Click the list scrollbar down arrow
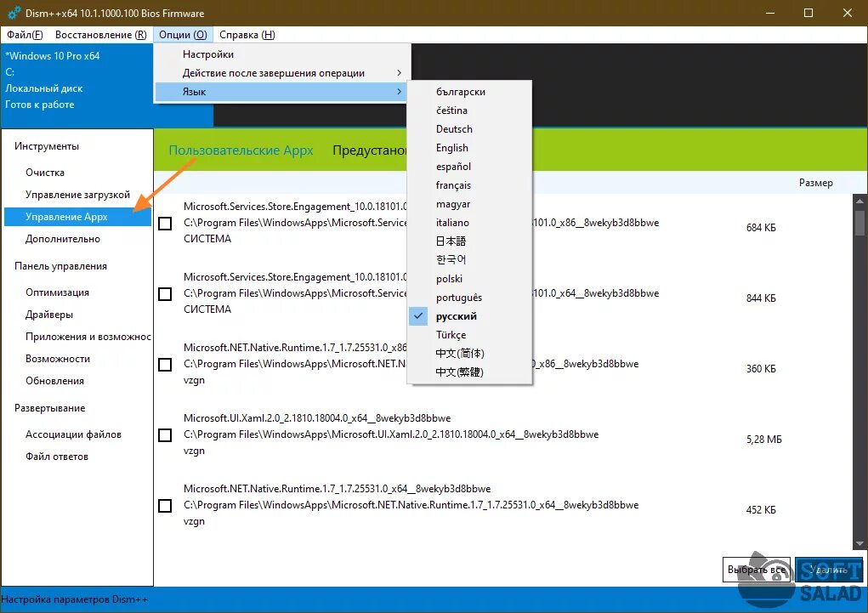The height and width of the screenshot is (613, 868). click(859, 544)
